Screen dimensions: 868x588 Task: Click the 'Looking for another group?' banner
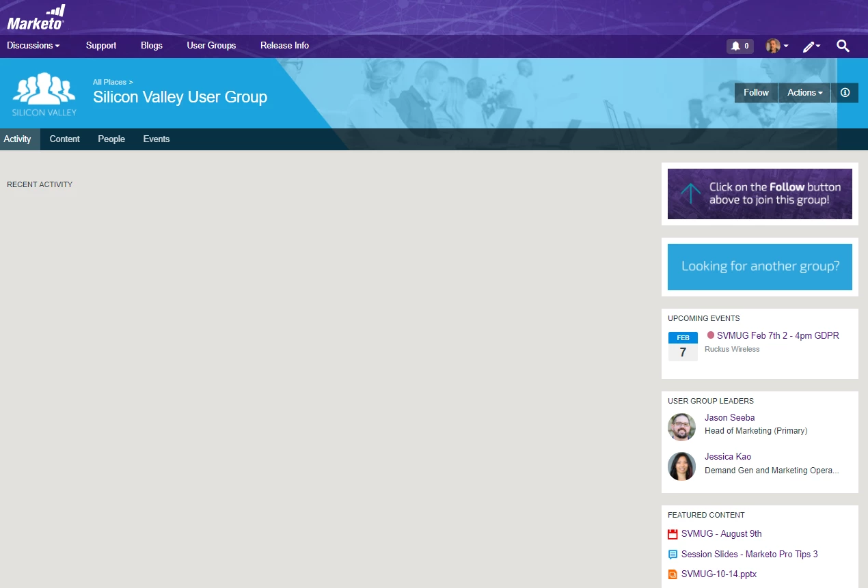point(760,267)
